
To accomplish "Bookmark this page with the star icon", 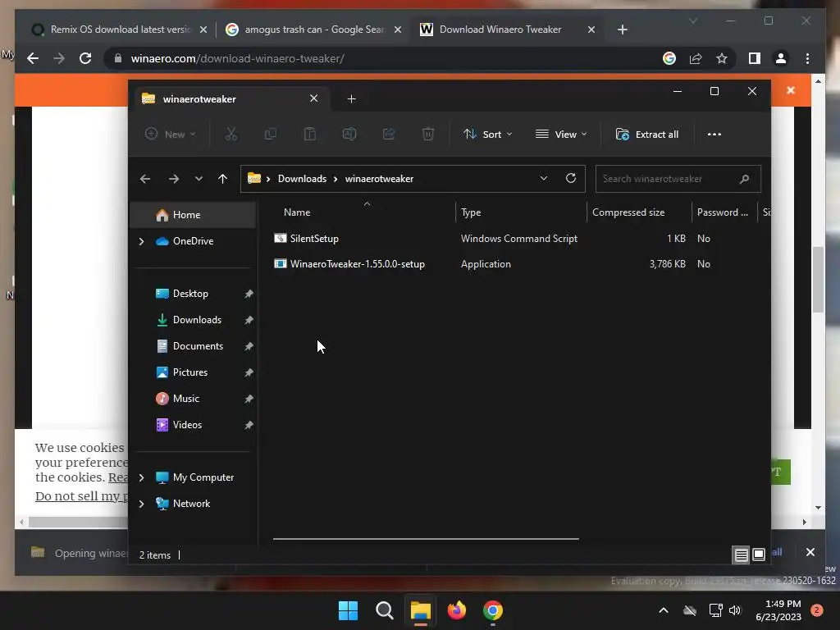I will [722, 58].
